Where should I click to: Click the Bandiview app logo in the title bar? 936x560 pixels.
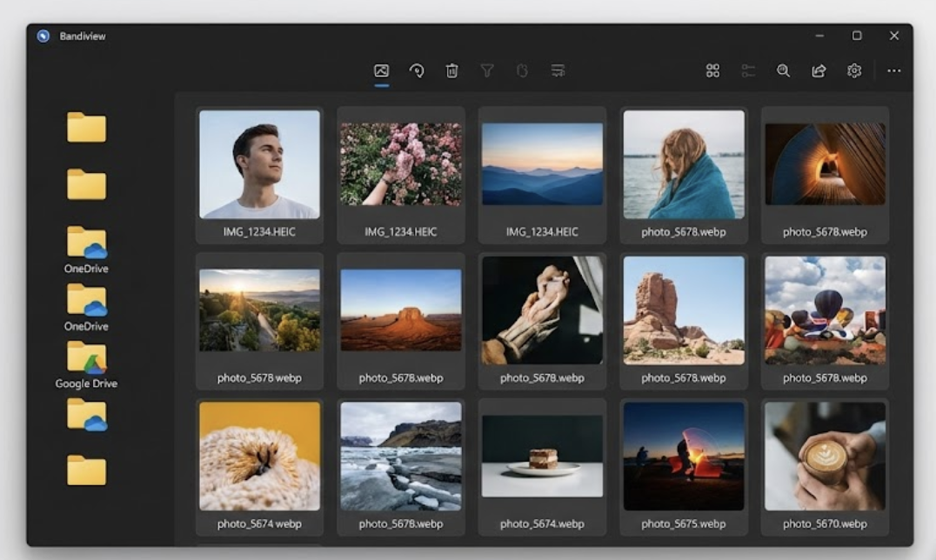[x=43, y=36]
